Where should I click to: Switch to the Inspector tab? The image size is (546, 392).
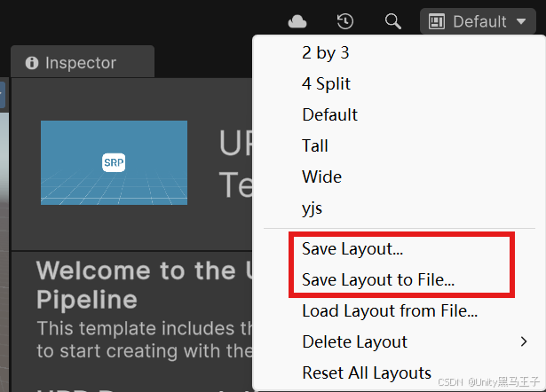83,62
